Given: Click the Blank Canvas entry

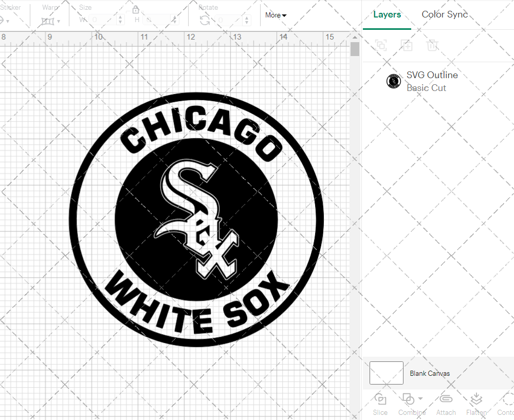Looking at the screenshot, I should coord(430,373).
